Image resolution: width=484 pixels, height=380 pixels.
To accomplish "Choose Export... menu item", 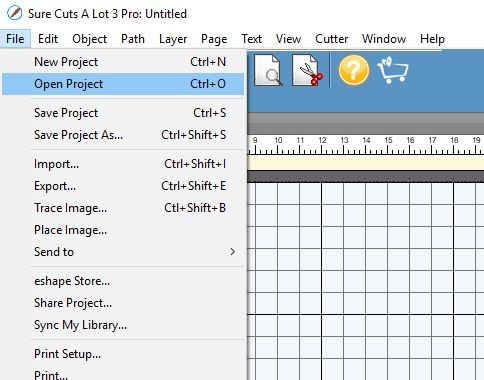I will point(123,186).
